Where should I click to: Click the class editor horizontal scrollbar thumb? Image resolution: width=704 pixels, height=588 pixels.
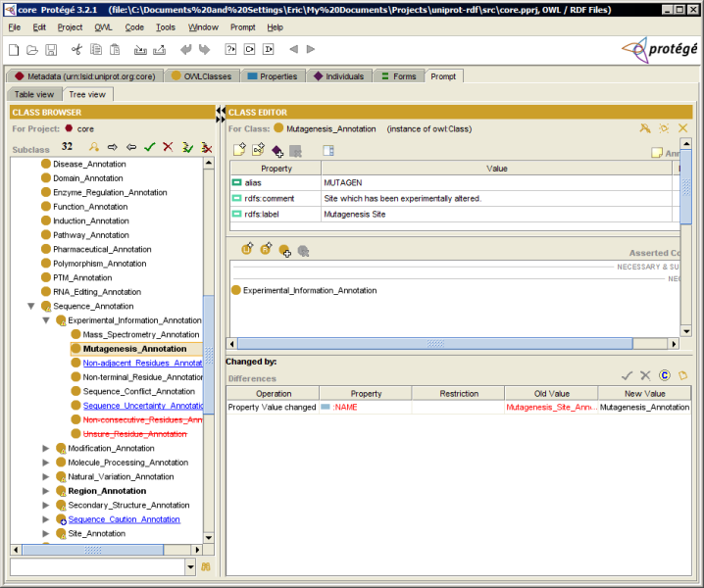[x=435, y=344]
